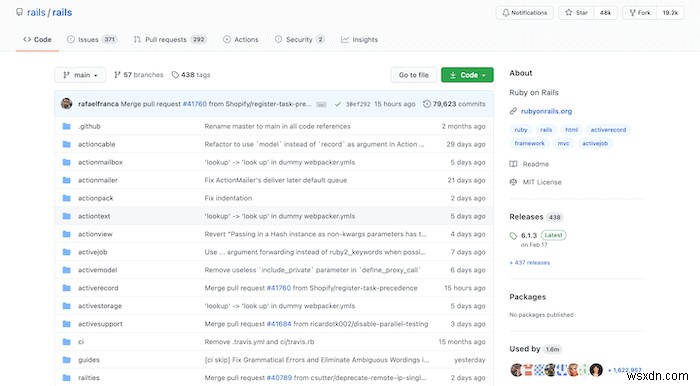The width and height of the screenshot is (700, 386).
Task: Open the Packages section heading
Action: coord(528,297)
